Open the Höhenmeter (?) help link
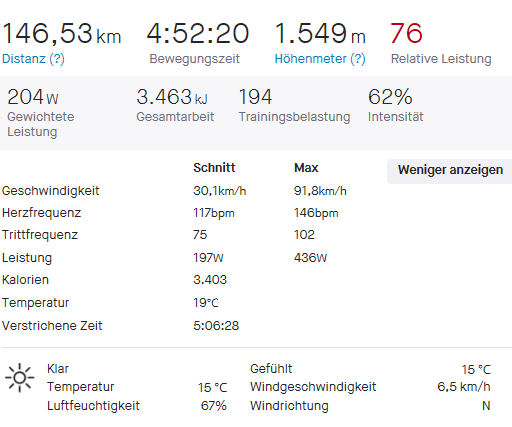 click(x=320, y=59)
